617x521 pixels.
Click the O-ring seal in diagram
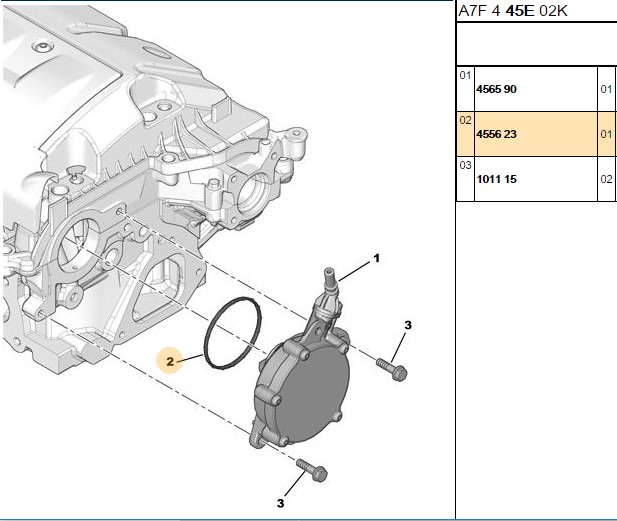coord(232,333)
